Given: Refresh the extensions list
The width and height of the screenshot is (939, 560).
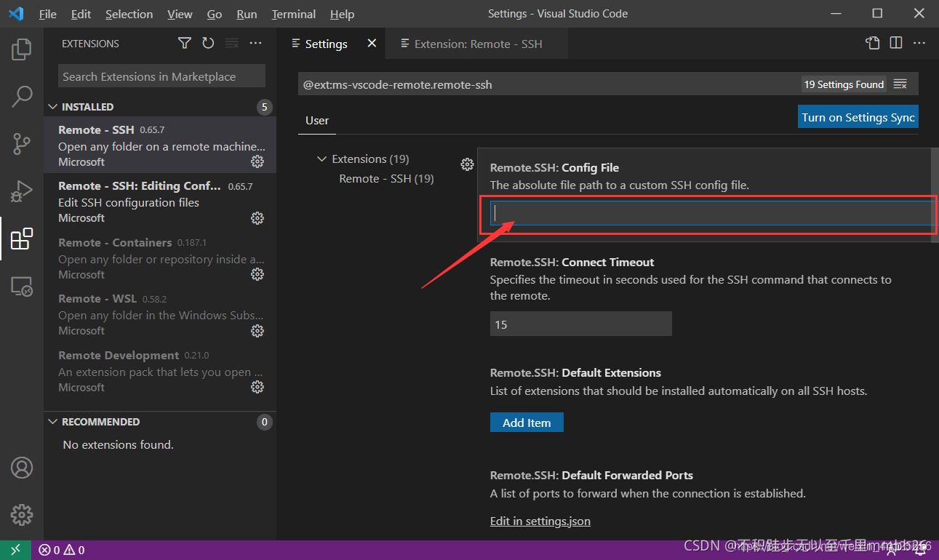Looking at the screenshot, I should [x=208, y=44].
